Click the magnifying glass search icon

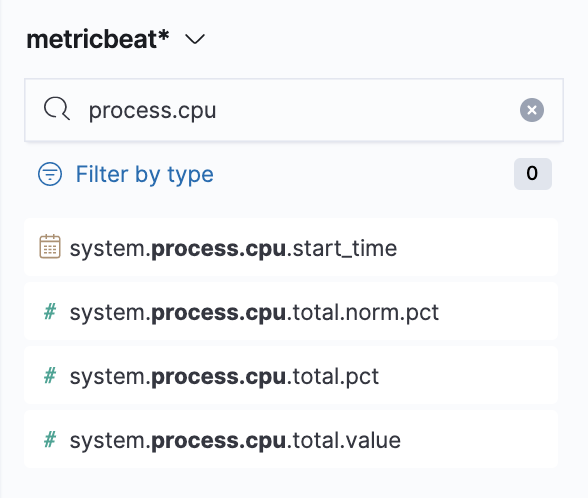57,109
